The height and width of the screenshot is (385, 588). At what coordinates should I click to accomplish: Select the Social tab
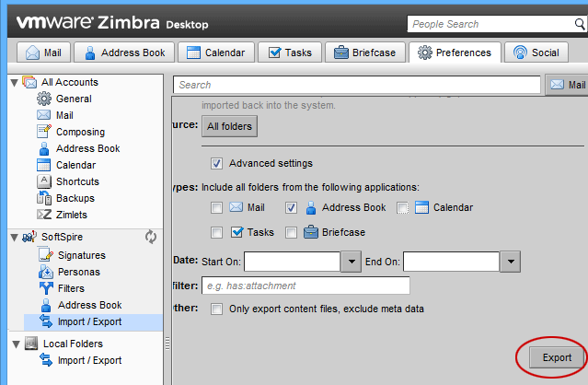tap(536, 52)
